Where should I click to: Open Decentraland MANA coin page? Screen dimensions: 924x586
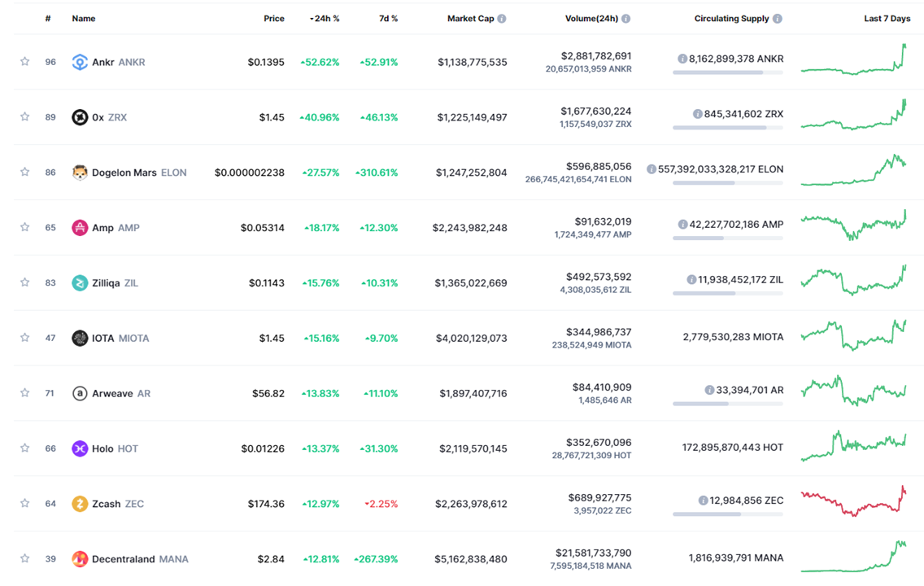[x=140, y=559]
